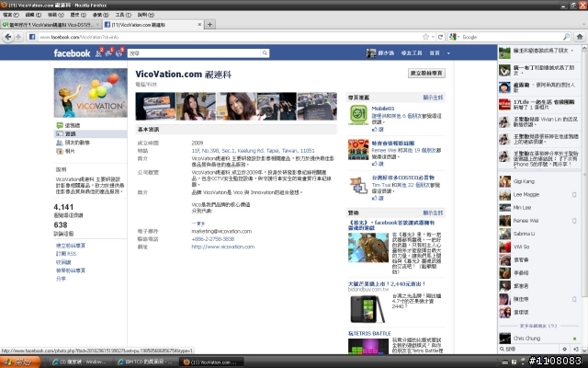Screen dimensions: 588x368
Task: Click the Firefox forward arrow button
Action: point(18,37)
